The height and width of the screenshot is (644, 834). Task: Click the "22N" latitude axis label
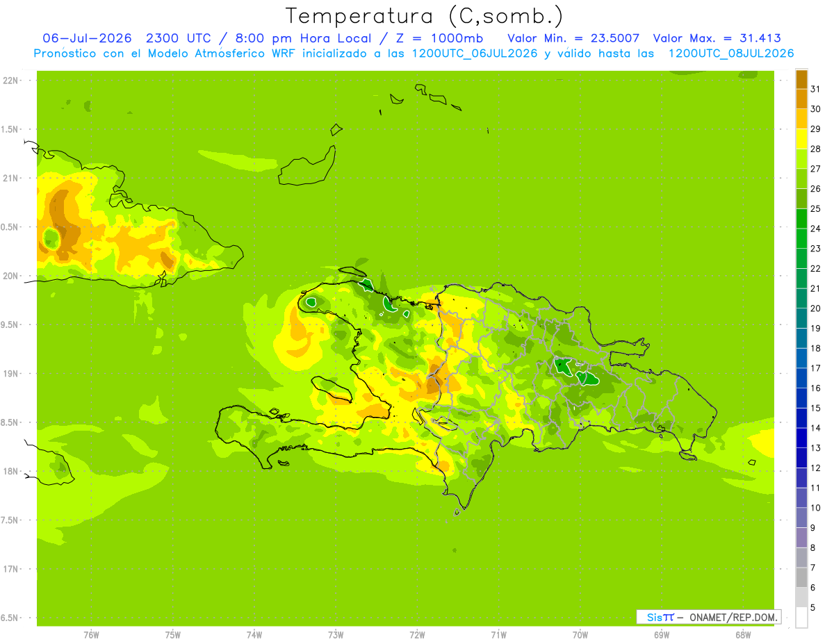(10, 81)
